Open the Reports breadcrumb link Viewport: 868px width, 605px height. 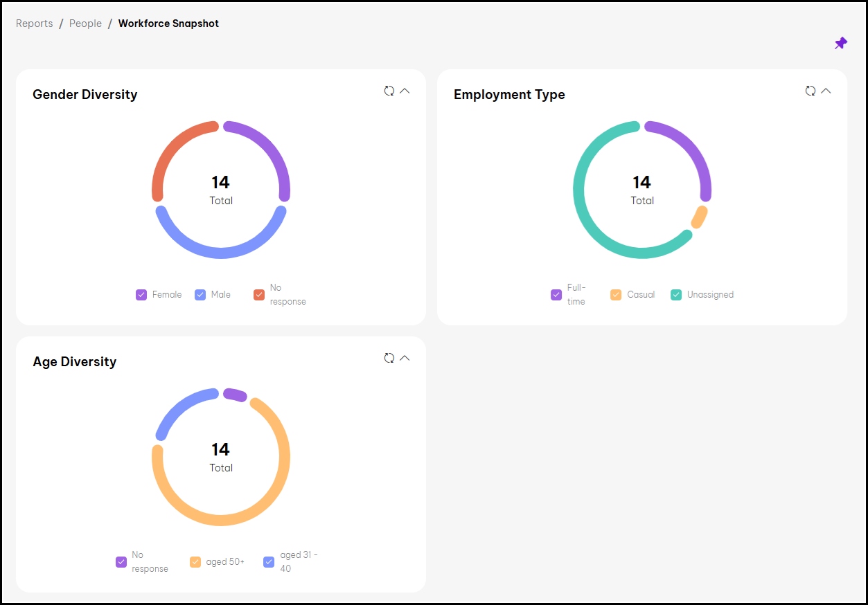pos(35,24)
